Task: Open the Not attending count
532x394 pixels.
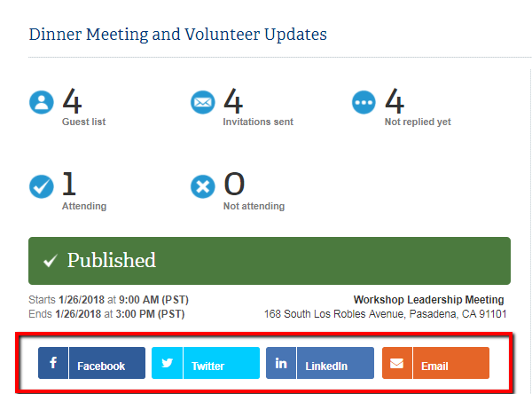Action: (234, 184)
